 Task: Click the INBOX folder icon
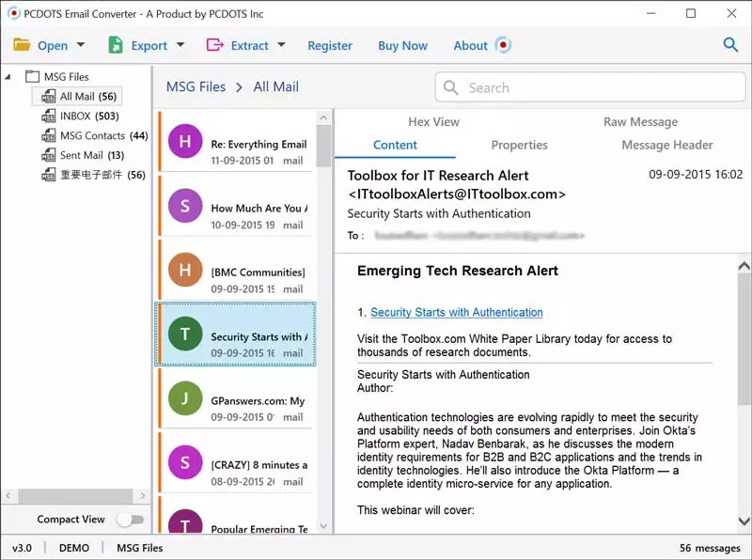(49, 116)
